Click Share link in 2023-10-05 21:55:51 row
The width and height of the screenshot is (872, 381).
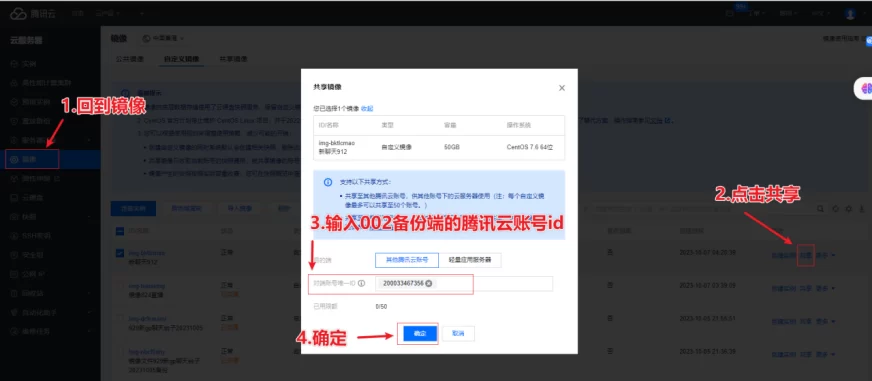coord(806,321)
